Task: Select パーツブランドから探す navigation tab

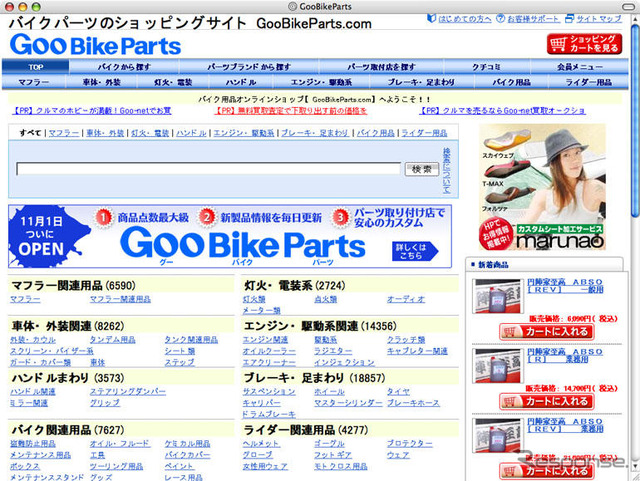Action: coord(249,67)
